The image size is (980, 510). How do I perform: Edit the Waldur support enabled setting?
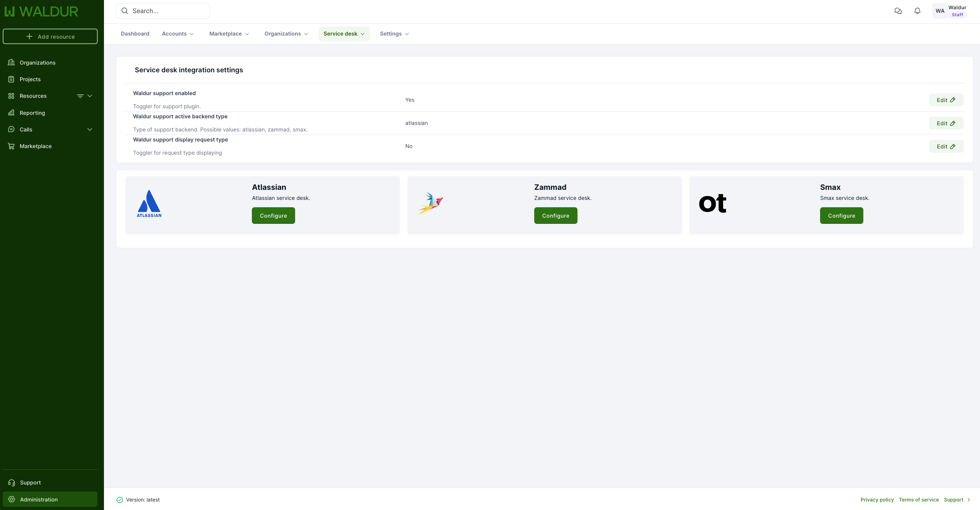946,100
